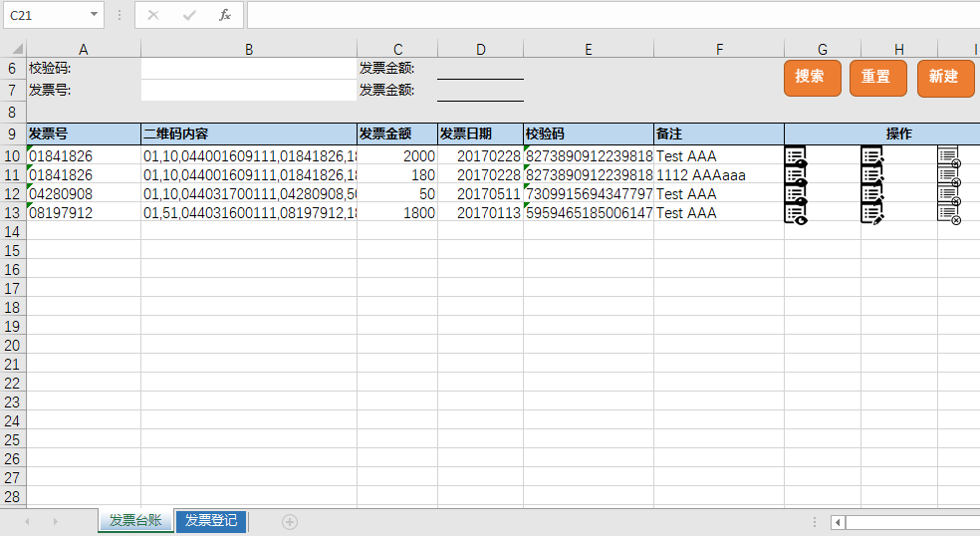Click the horizontal scrollbar left arrow

pos(839,522)
